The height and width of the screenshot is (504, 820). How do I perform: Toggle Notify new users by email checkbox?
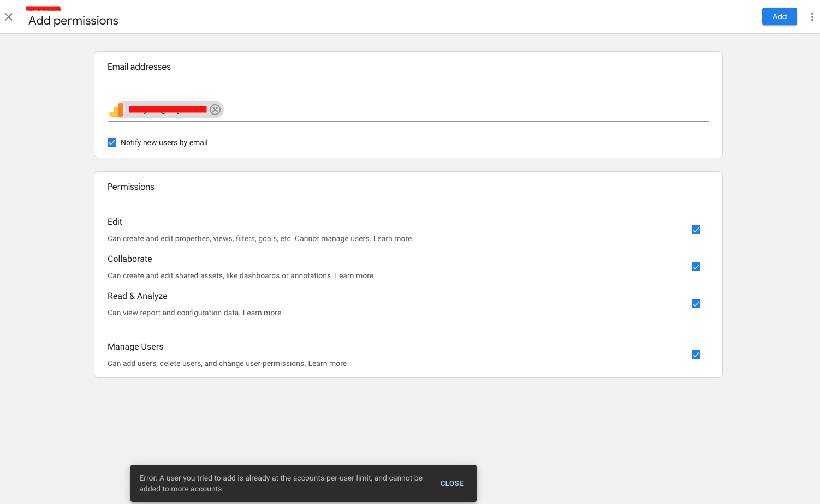point(112,142)
